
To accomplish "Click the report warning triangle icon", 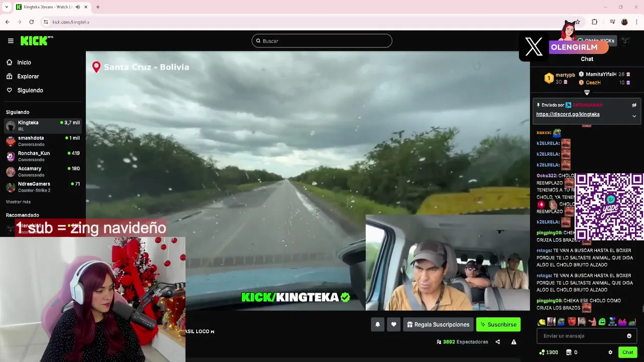I will point(514,342).
